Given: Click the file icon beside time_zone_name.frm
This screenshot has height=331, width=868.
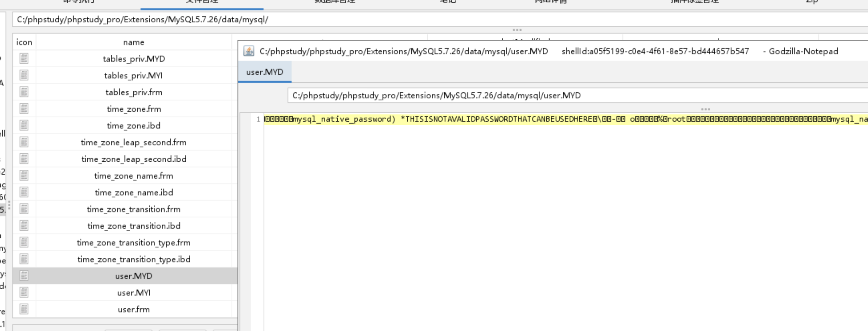Looking at the screenshot, I should coord(24,176).
